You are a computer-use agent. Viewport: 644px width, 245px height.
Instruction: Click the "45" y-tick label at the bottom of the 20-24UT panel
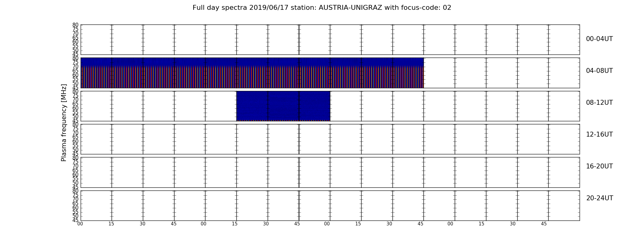[75, 220]
